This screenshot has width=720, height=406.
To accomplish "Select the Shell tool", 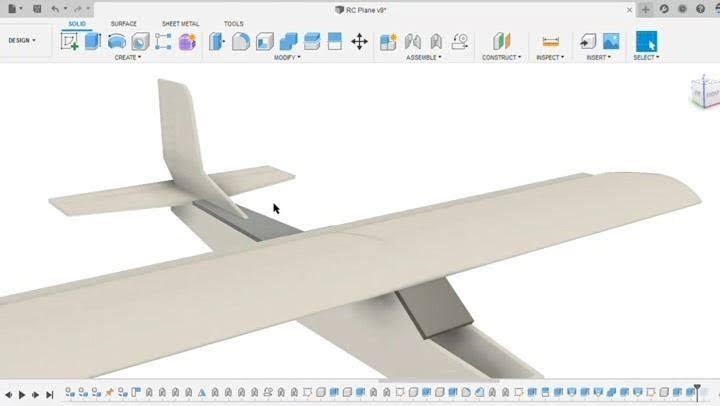I will [x=264, y=41].
